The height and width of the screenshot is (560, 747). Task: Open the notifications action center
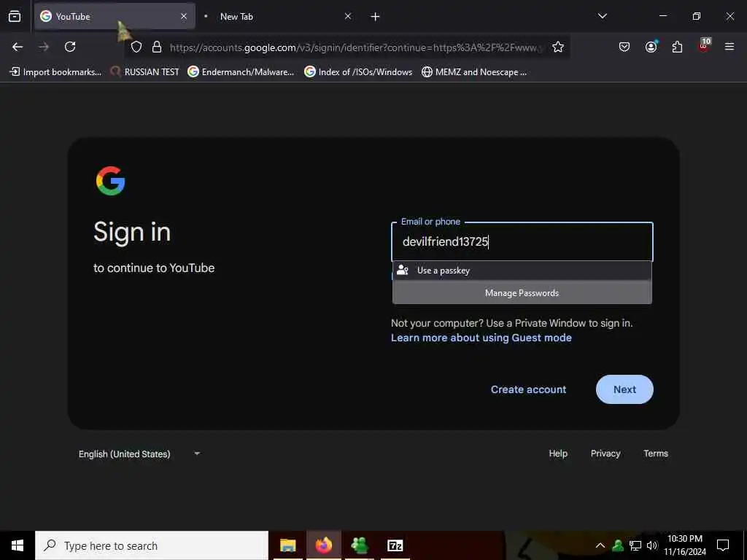(x=723, y=545)
